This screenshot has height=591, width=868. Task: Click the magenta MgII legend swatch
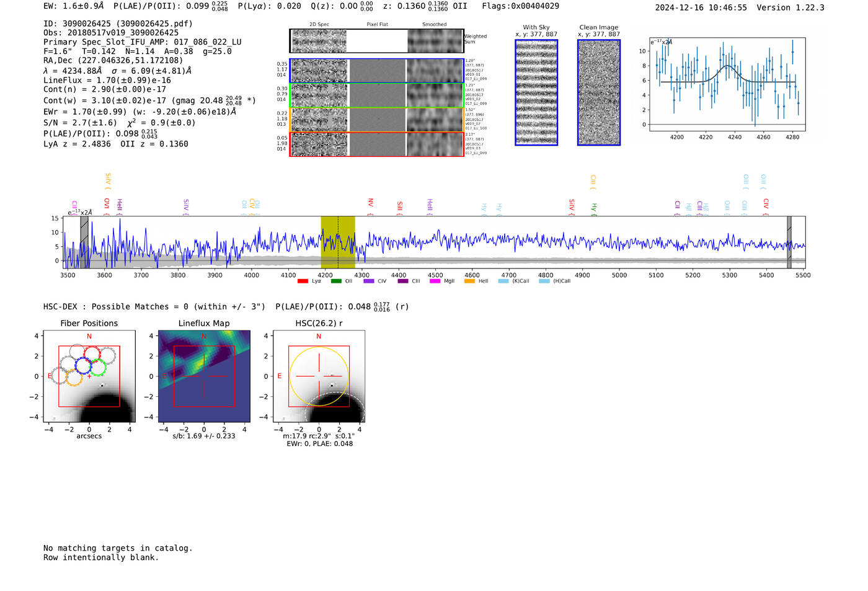pos(435,282)
